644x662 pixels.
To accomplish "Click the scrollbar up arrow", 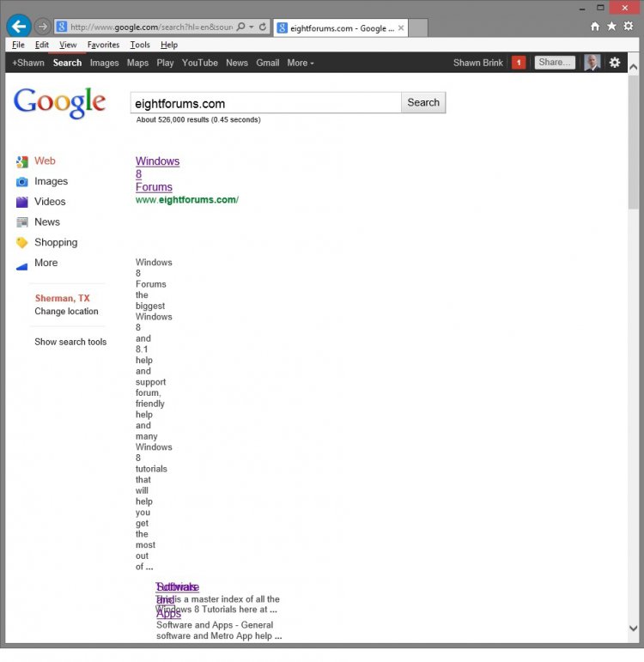I will pyautogui.click(x=633, y=67).
